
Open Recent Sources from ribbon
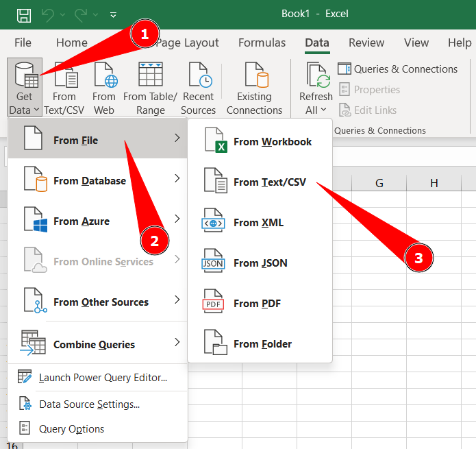pos(198,88)
